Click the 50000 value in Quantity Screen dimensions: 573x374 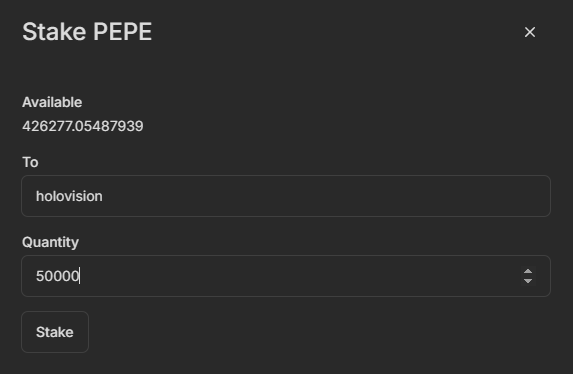[57, 276]
